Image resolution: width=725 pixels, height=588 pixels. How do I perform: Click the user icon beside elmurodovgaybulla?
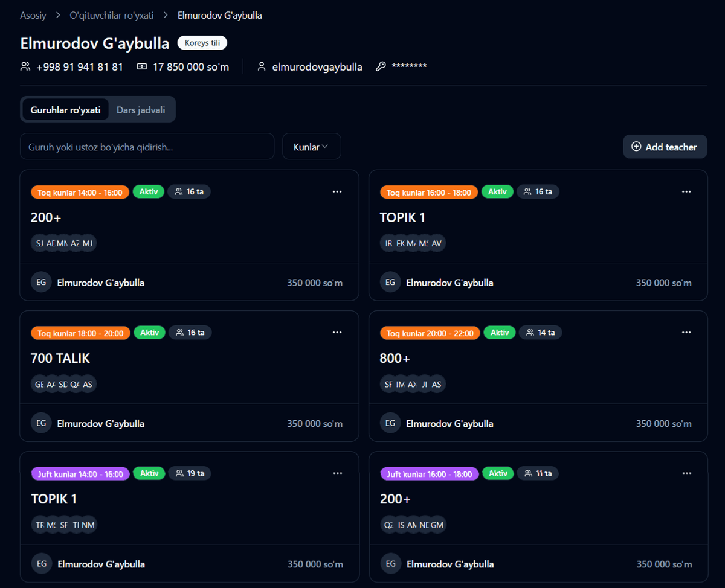262,66
